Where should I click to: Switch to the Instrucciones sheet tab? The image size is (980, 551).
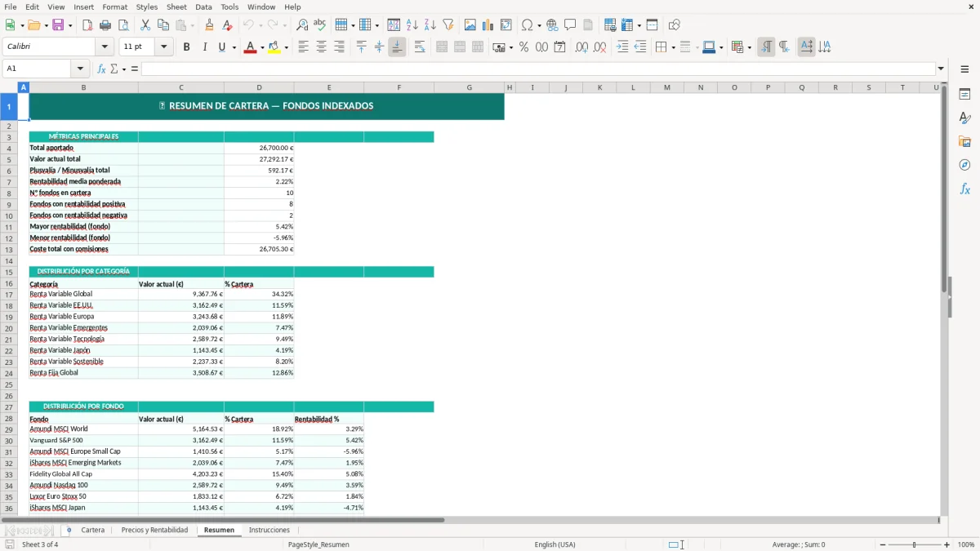pos(269,531)
